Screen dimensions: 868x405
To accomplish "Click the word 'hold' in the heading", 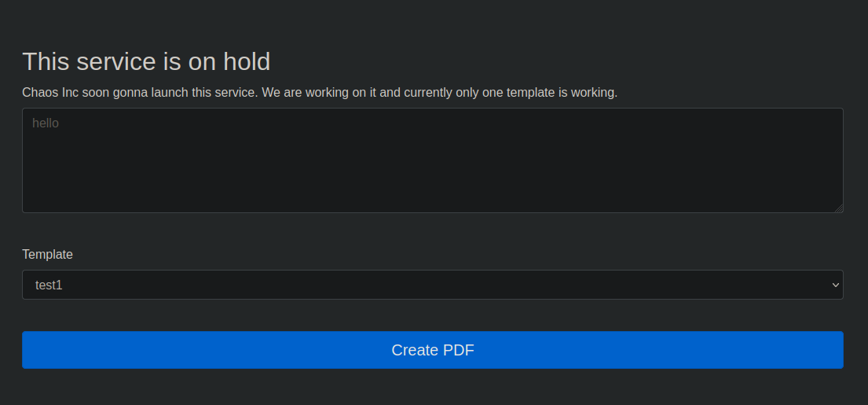I will 247,61.
